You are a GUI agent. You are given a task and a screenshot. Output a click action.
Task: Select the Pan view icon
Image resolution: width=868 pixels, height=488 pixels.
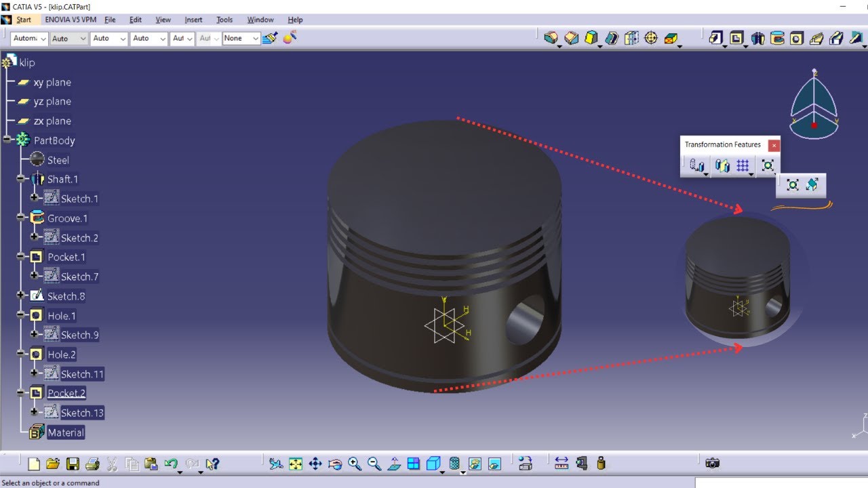[x=315, y=464]
